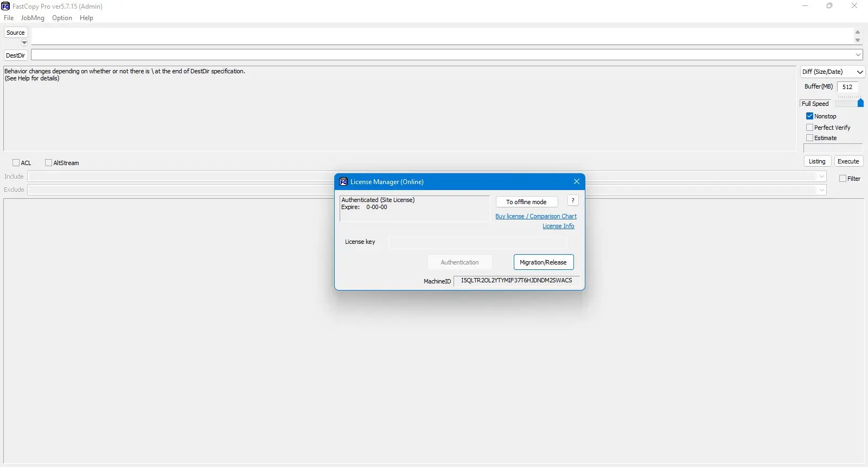Toggle the ACL checkbox

[x=16, y=163]
